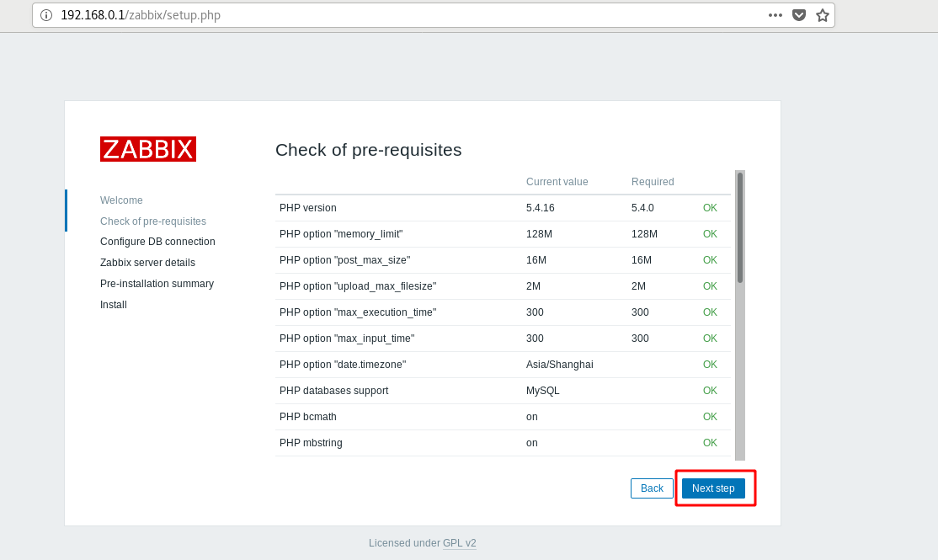
Task: Click the MySQL database support value
Action: (x=542, y=391)
